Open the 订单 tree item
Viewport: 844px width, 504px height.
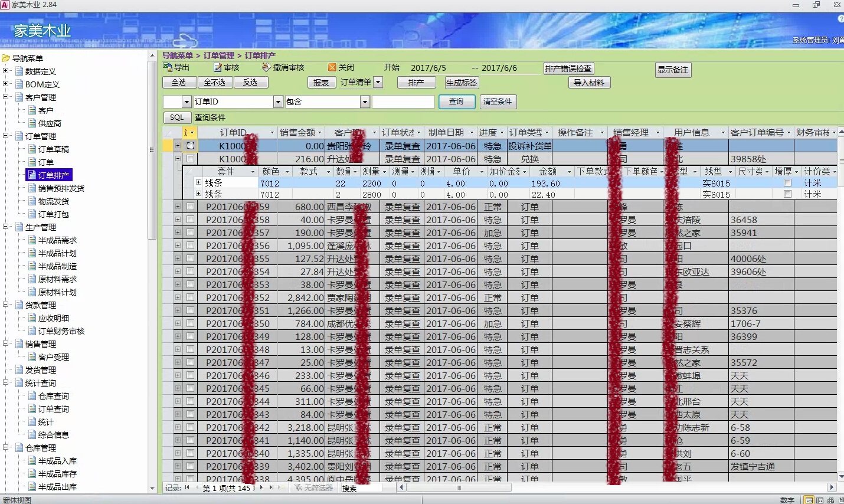pyautogui.click(x=46, y=162)
